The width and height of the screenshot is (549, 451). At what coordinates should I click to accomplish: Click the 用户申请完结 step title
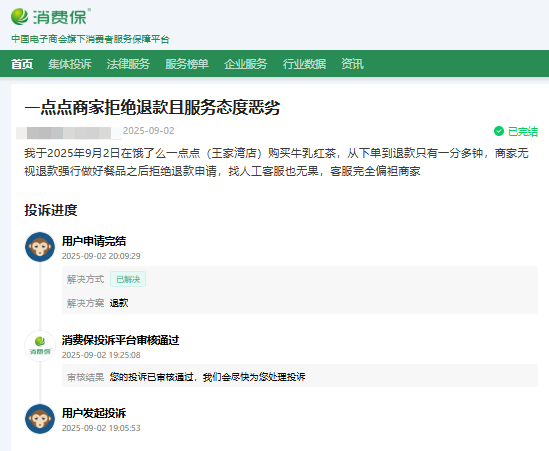pyautogui.click(x=94, y=241)
